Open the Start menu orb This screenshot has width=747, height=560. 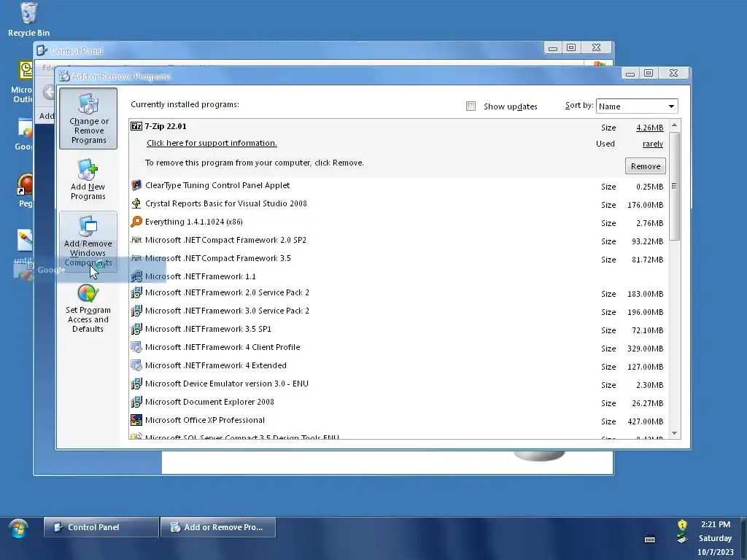click(x=18, y=529)
